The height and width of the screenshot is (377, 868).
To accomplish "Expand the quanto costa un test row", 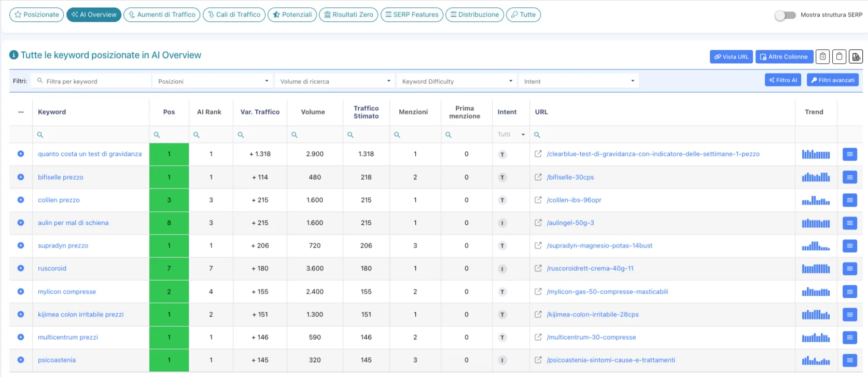I will pyautogui.click(x=21, y=154).
